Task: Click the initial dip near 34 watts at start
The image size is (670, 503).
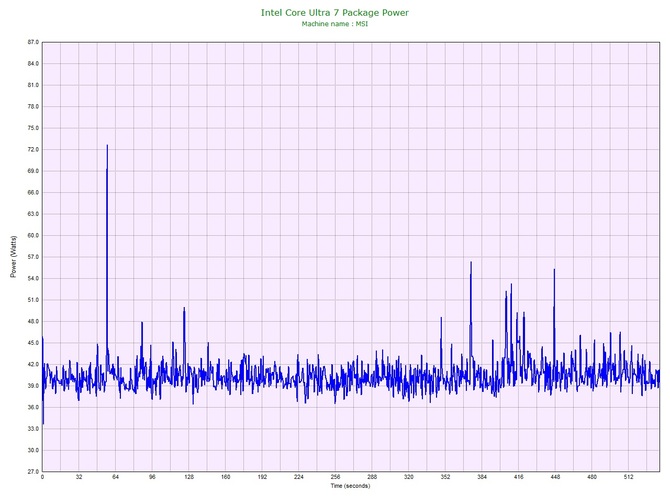Action: 43,422
